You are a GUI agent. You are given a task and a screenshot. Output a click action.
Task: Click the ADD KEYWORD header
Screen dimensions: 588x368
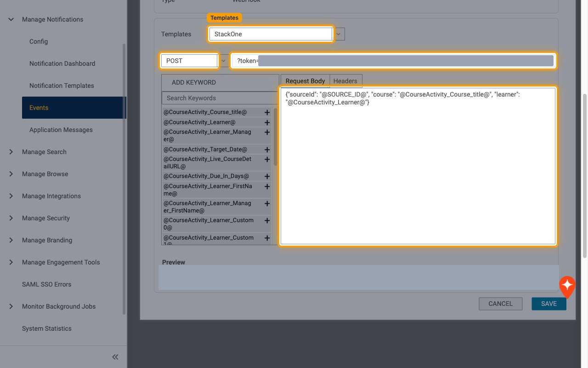pyautogui.click(x=193, y=82)
